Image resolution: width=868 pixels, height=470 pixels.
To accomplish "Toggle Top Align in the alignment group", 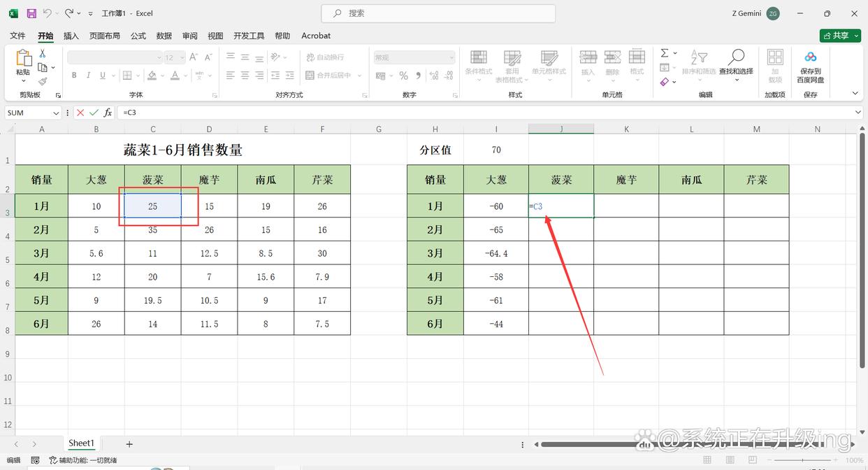I will tap(230, 57).
